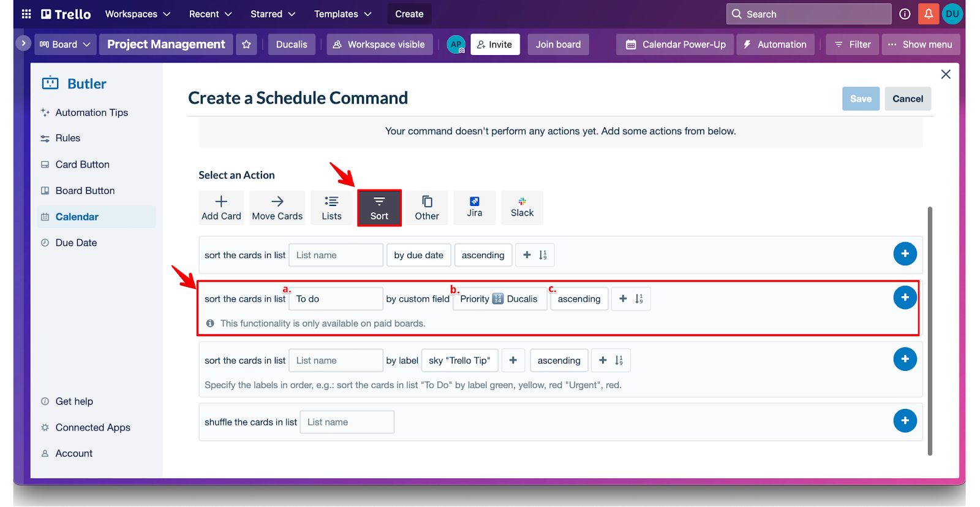
Task: Open the Board view switcher dropdown
Action: [x=65, y=45]
